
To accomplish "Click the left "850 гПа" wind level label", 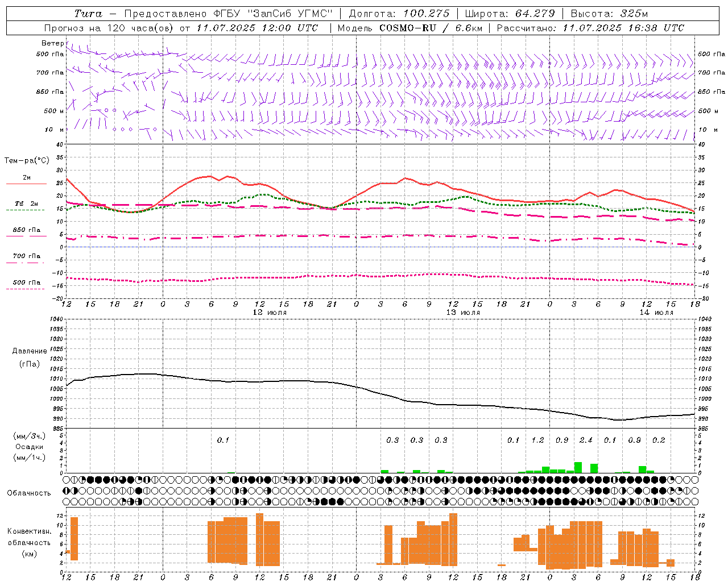I will coord(50,92).
